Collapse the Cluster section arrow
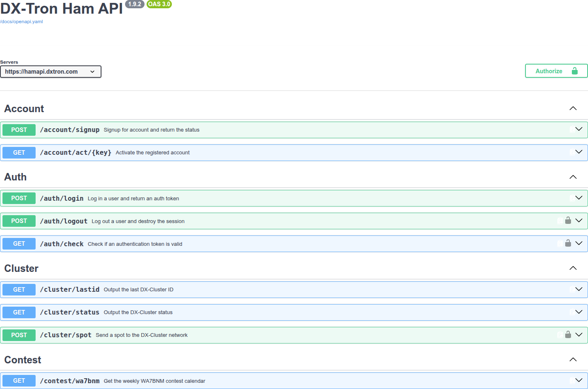The image size is (588, 389). (573, 268)
